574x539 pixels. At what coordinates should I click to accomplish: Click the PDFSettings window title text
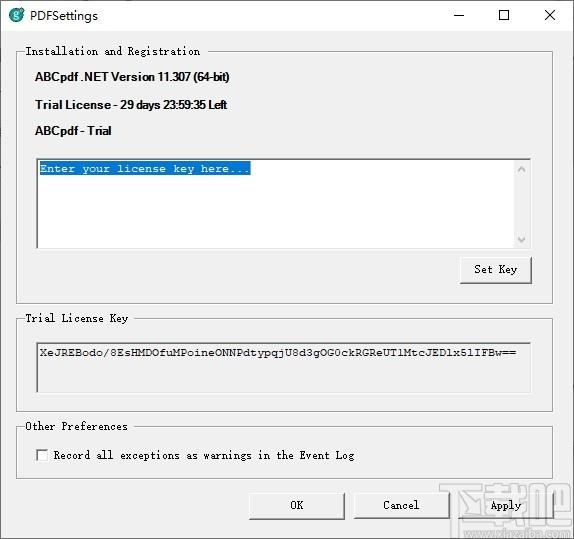[64, 16]
